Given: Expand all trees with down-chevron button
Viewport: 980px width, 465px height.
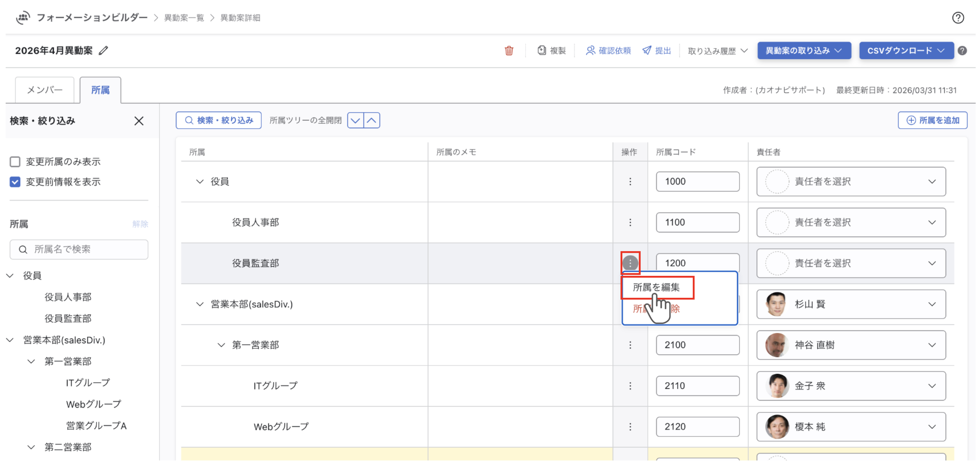Looking at the screenshot, I should coord(355,120).
